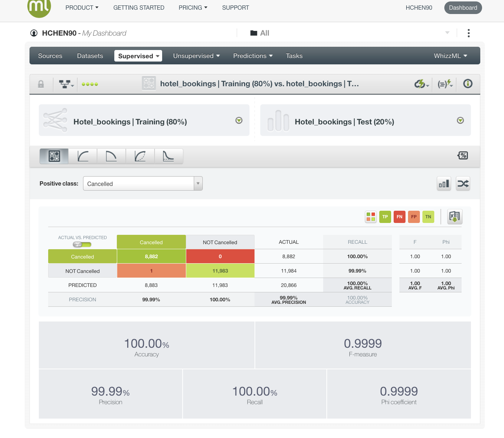The image size is (504, 438).
Task: Expand the Test (20%) dataset options arrow
Action: [460, 120]
